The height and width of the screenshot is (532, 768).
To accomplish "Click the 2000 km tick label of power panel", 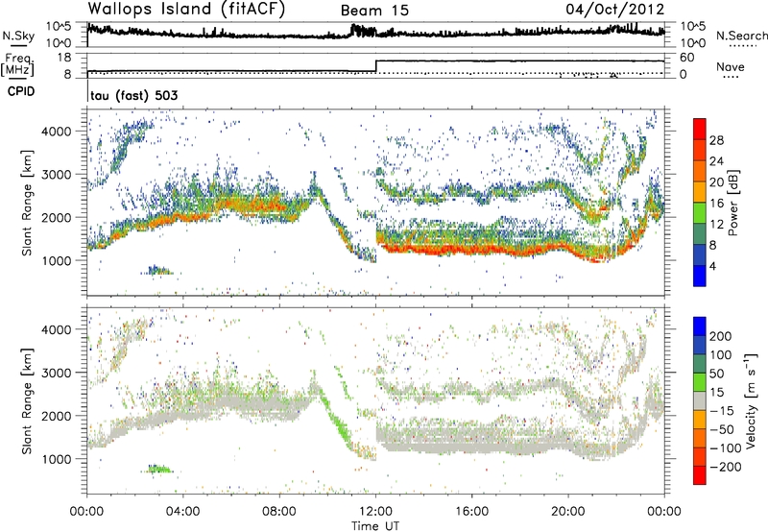I will tap(57, 217).
